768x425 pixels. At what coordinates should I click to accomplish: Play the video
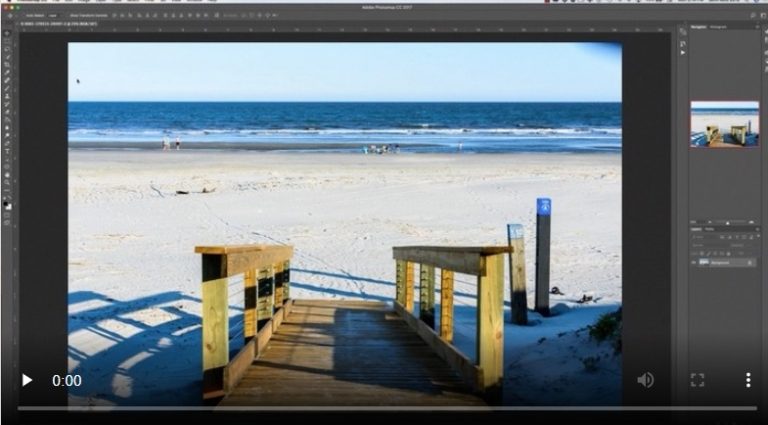[27, 380]
